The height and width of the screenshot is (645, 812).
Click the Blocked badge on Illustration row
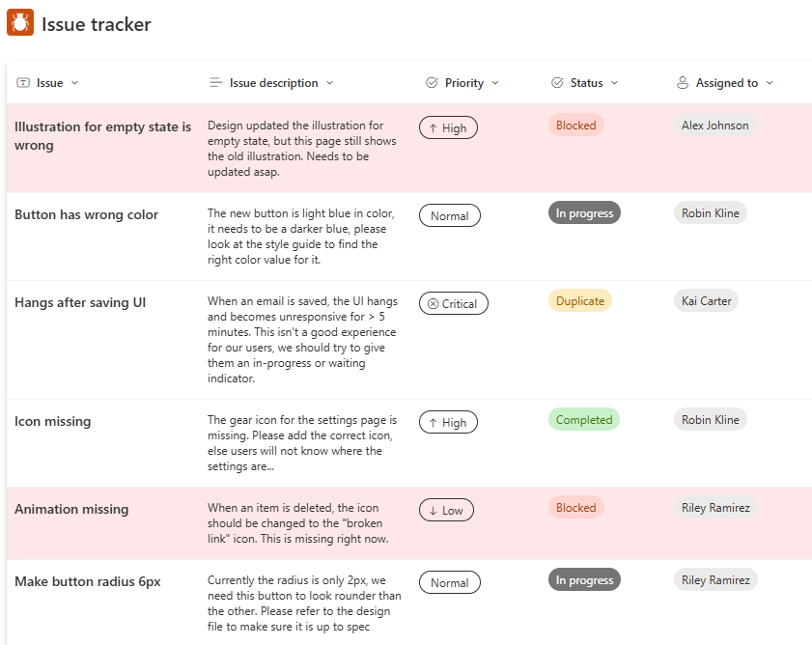tap(575, 125)
